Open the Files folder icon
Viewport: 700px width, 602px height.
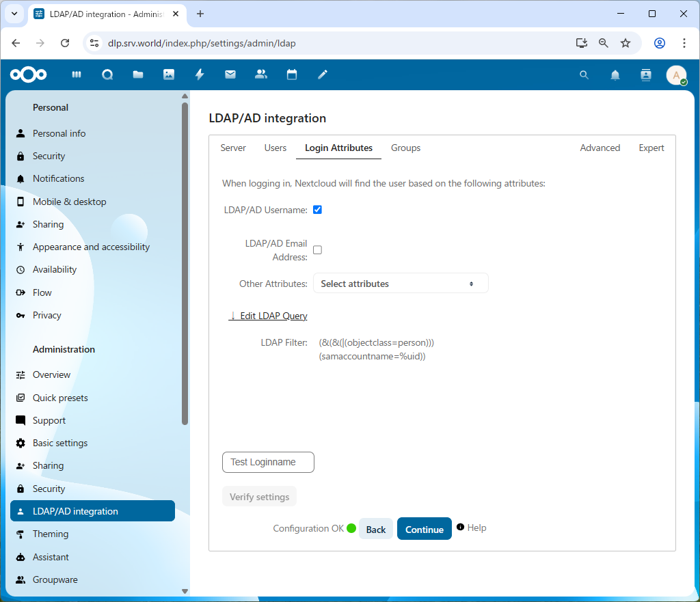[x=138, y=74]
